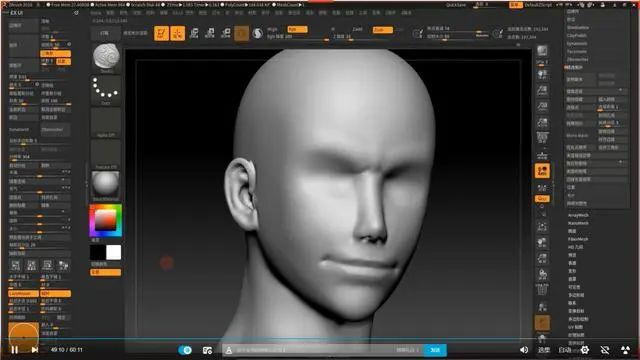The width and height of the screenshot is (640, 360).
Task: Select the Move transform icon
Action: pyautogui.click(x=194, y=33)
